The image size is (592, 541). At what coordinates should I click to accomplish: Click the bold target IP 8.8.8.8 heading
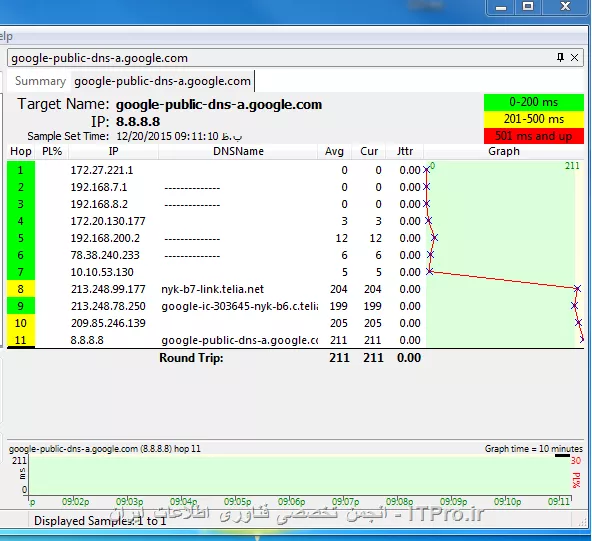point(138,122)
